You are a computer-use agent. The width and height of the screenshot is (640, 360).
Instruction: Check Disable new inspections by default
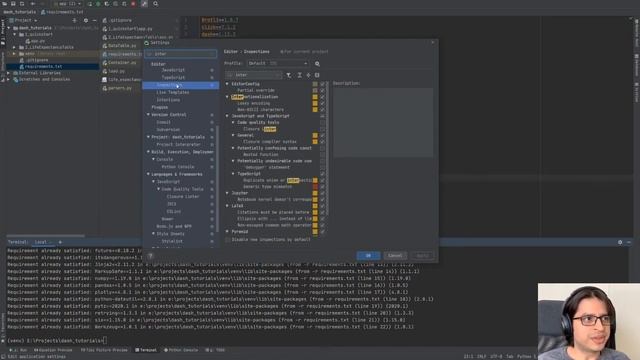(x=228, y=240)
